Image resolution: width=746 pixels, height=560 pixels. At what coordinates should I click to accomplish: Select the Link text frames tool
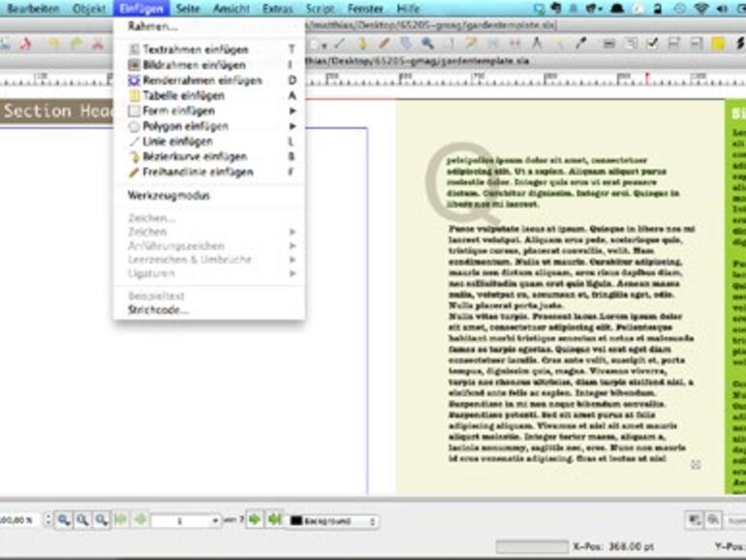coord(493,44)
